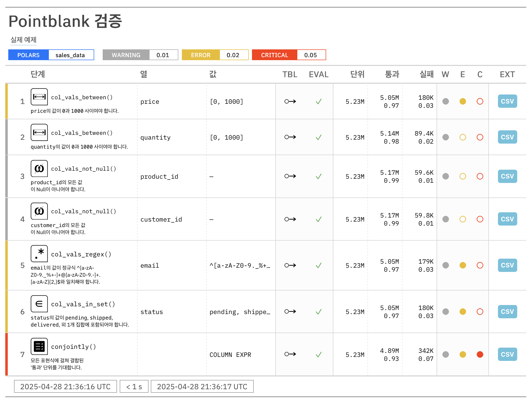Click the in-set element icon for status step
532x405 pixels.
(x=39, y=304)
